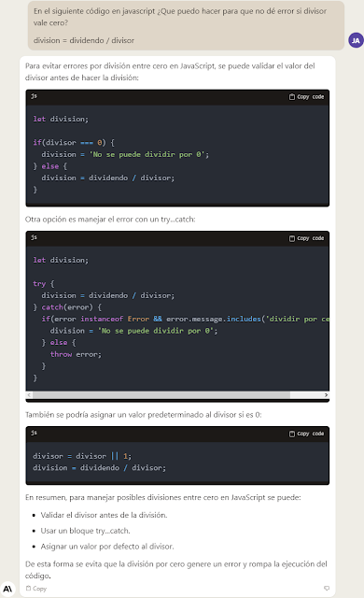This screenshot has width=364, height=598.
Task: Click the line 'if(divisor === 0) {'
Action: point(74,143)
